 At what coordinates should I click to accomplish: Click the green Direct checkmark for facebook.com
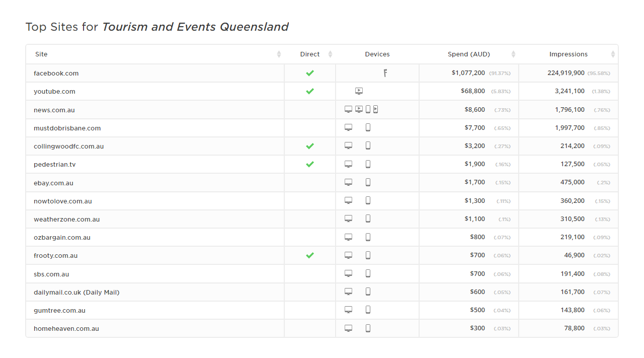point(310,73)
